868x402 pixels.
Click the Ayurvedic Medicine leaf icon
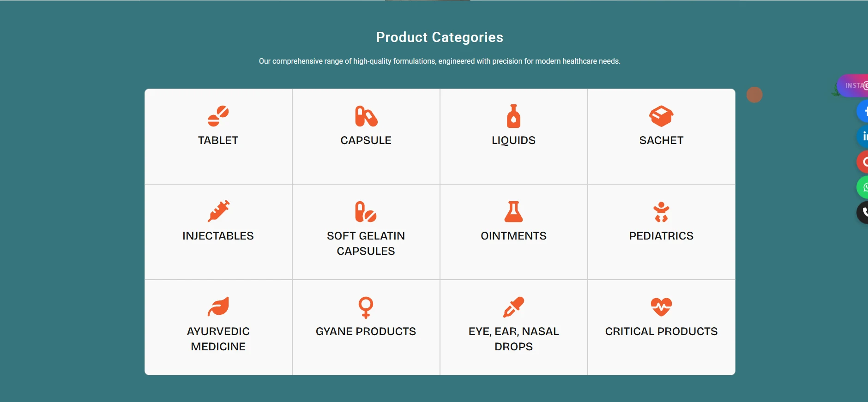(x=218, y=307)
